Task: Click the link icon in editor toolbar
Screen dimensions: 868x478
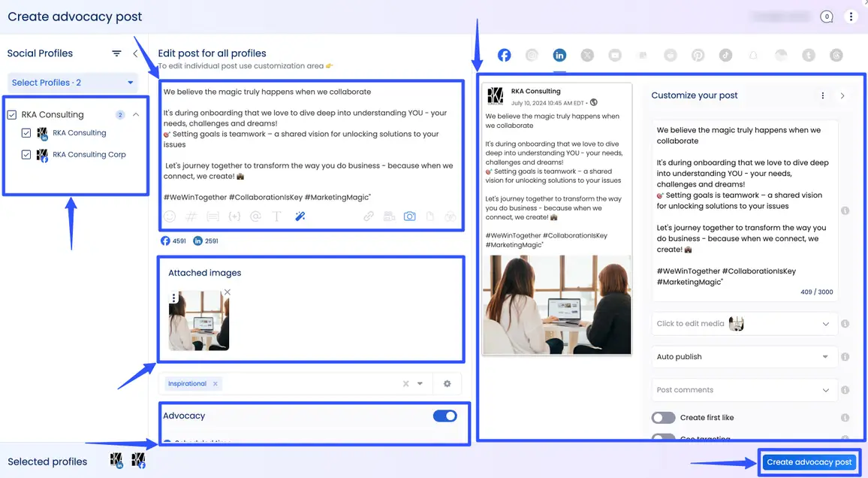Action: tap(369, 216)
